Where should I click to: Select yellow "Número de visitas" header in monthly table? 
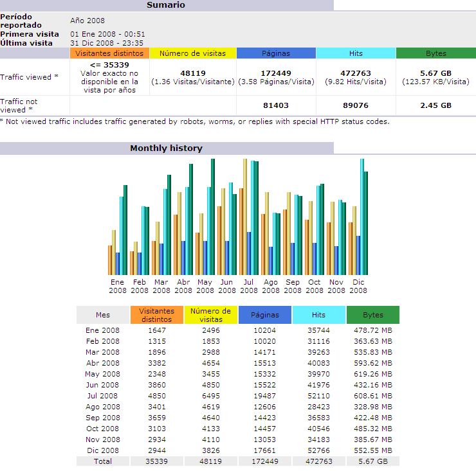click(x=211, y=315)
